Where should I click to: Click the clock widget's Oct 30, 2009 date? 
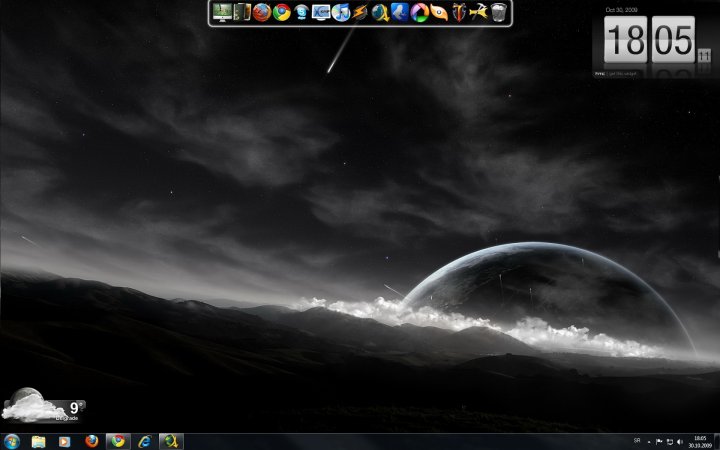pos(621,10)
